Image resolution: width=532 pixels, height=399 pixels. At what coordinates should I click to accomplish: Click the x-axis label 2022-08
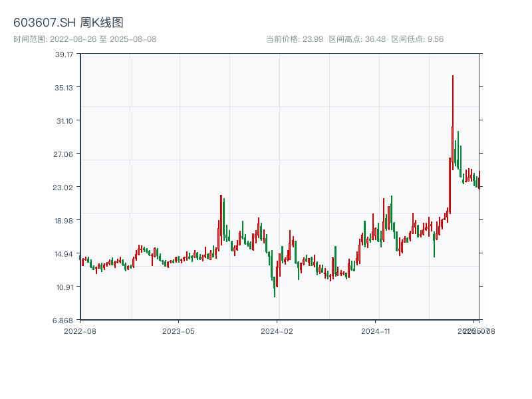pyautogui.click(x=80, y=331)
